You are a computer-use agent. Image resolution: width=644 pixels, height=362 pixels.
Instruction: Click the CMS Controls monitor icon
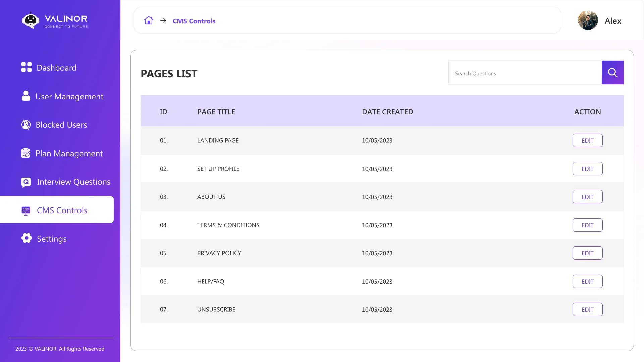26,210
